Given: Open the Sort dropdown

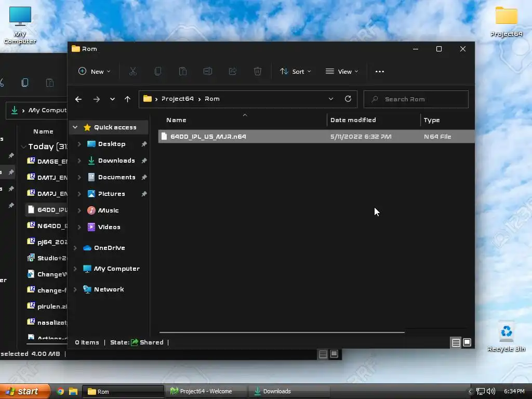Looking at the screenshot, I should [x=295, y=72].
